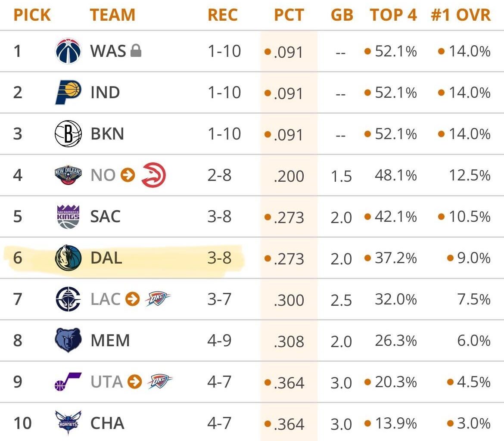Sort by the TOP 4 column header

pyautogui.click(x=393, y=15)
